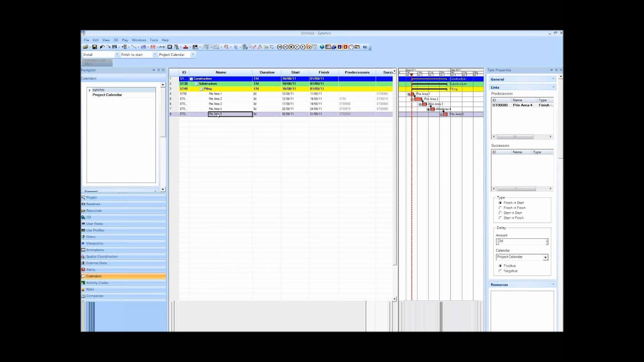Screen dimensions: 644x362
Task: Open the File menu
Action: coord(87,40)
